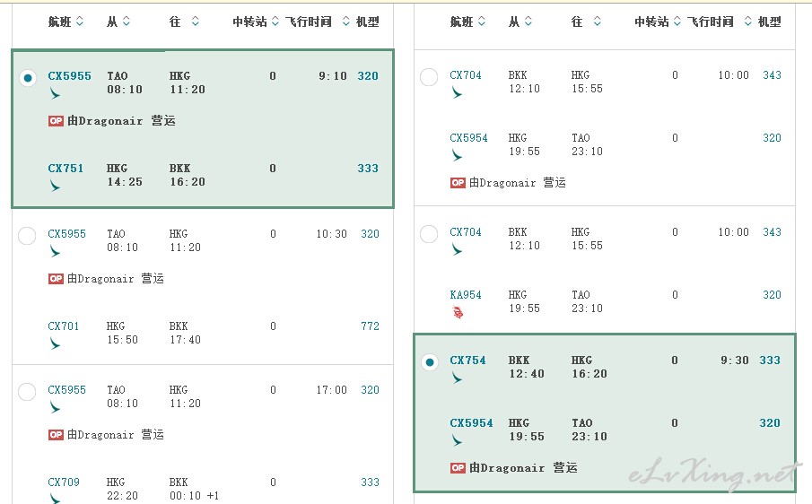Sort the right table by 往 column arrows

pos(597,22)
